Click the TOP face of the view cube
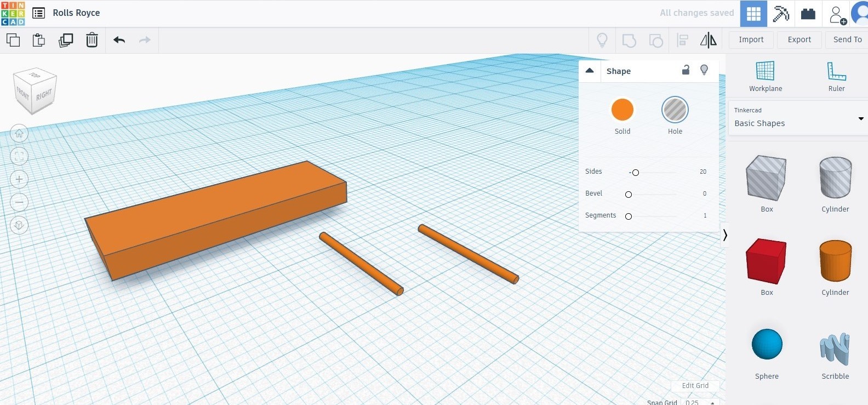 (36, 75)
